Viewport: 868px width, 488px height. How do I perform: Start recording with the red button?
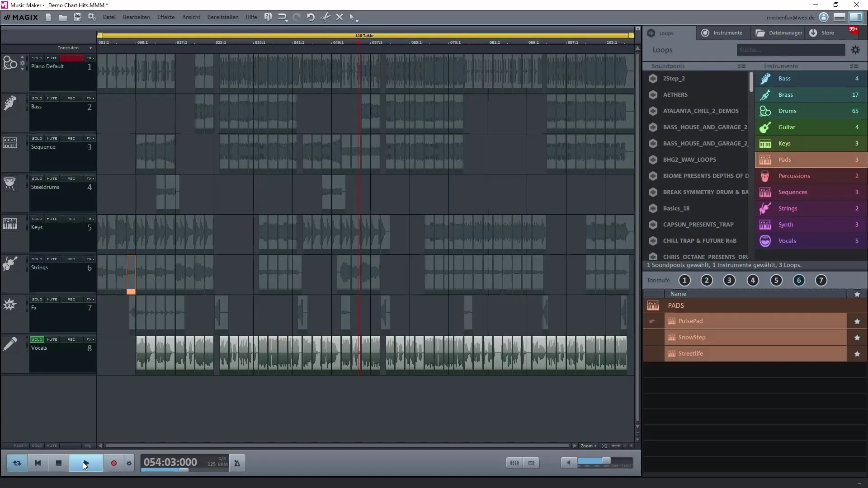point(114,463)
